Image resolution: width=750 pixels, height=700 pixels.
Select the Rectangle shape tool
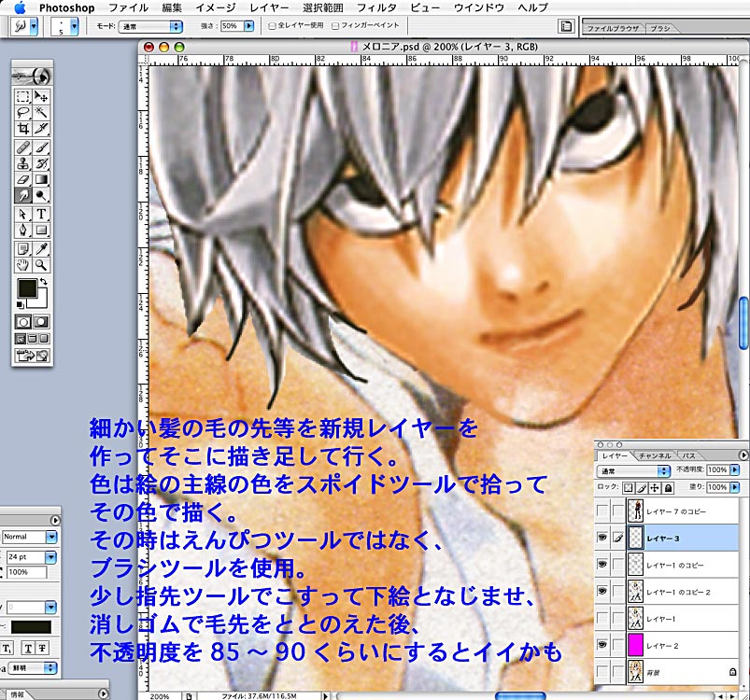(x=41, y=231)
